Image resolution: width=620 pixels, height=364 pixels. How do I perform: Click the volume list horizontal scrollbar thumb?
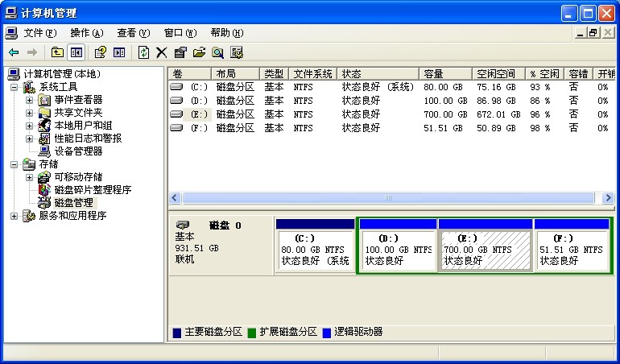(x=388, y=198)
